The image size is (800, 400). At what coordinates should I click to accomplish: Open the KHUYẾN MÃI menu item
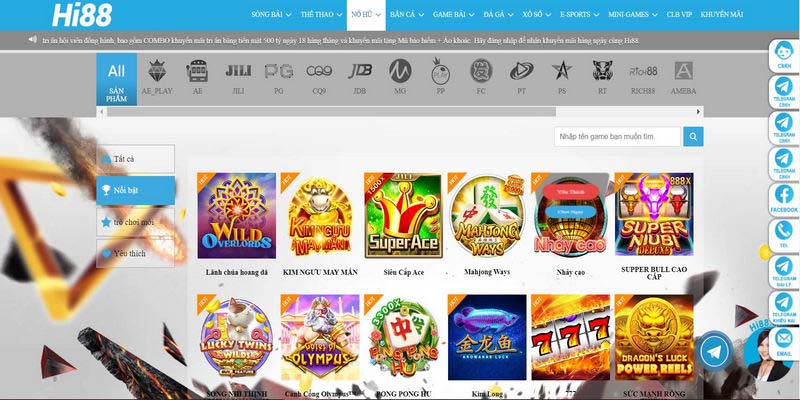pos(721,15)
